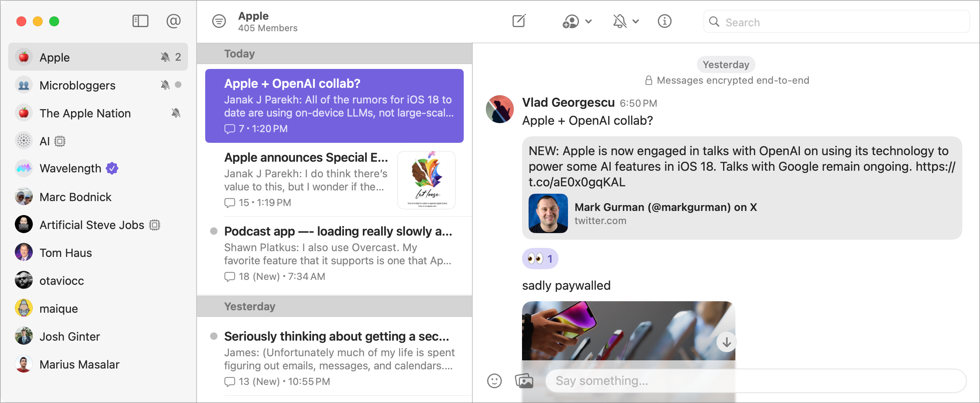Viewport: 980px width, 403px height.
Task: Toggle the eyes reaction on the tweet
Action: pyautogui.click(x=540, y=259)
